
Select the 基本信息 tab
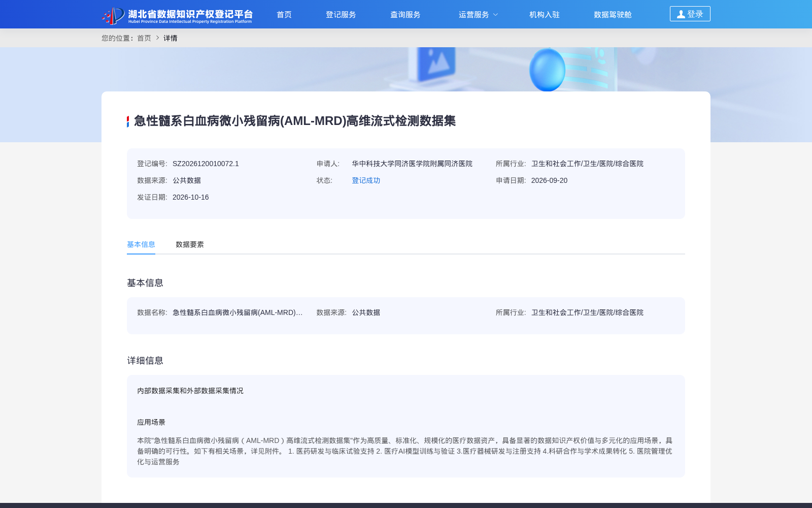141,244
